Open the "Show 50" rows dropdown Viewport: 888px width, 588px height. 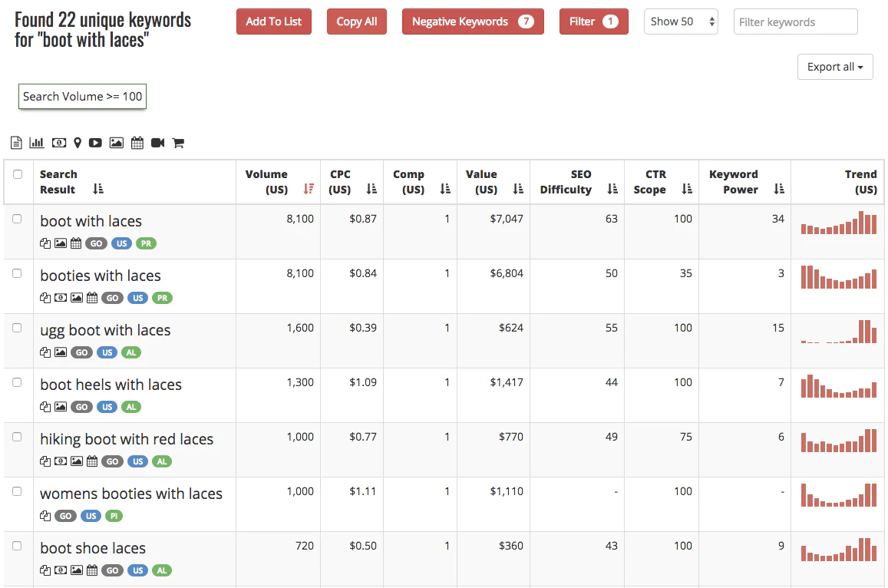(681, 21)
